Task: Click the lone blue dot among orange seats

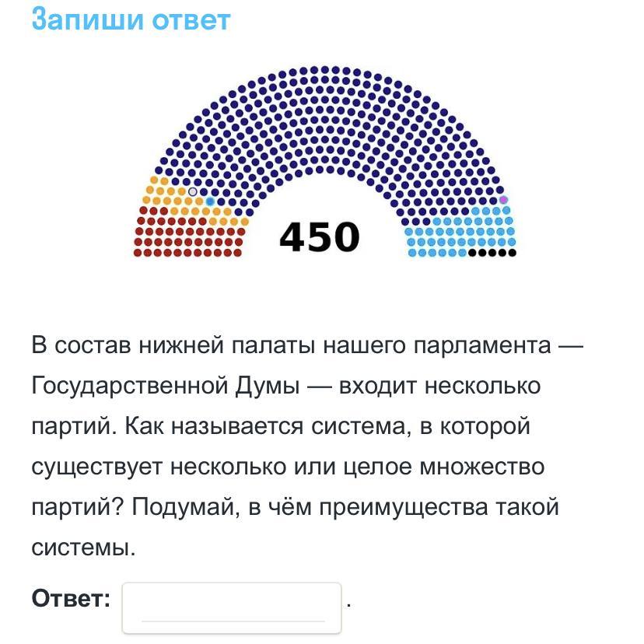Action: coord(210,201)
